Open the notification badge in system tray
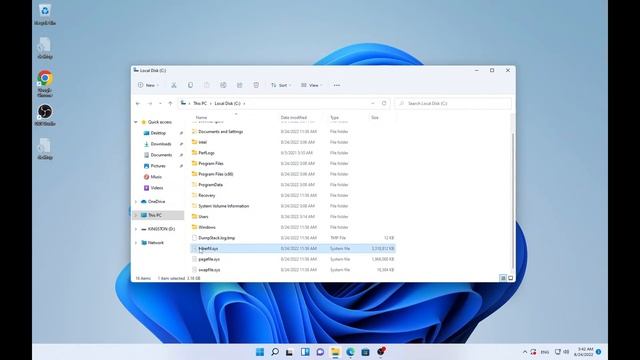Image resolution: width=640 pixels, height=360 pixels. tap(598, 352)
